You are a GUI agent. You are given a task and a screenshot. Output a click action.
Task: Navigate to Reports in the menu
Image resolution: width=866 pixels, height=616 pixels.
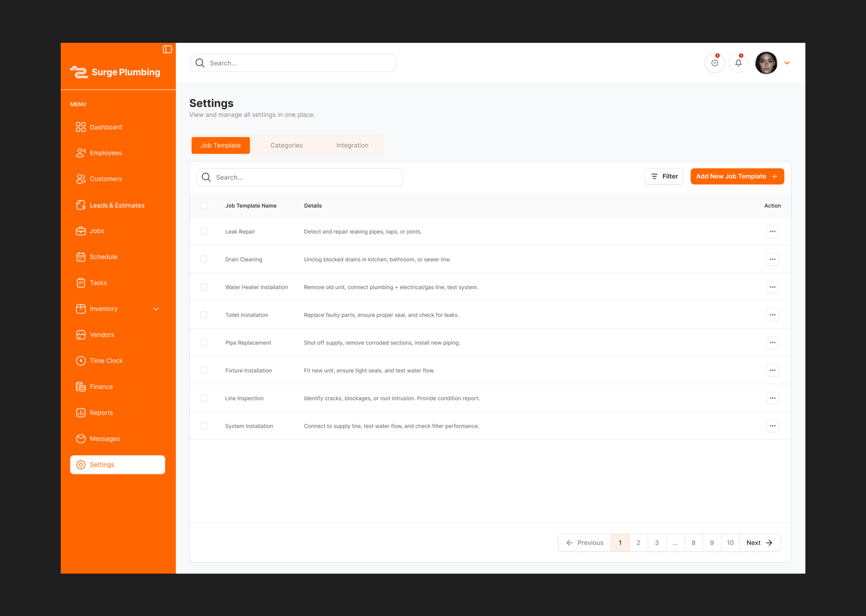101,413
